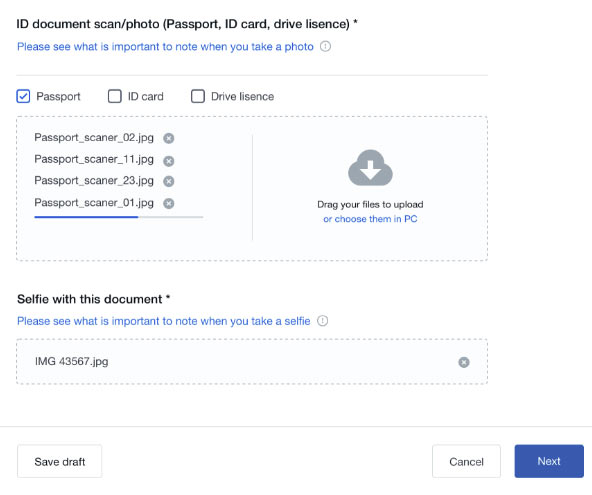Open the photo-taking tips link
592x495 pixels.
tap(165, 47)
